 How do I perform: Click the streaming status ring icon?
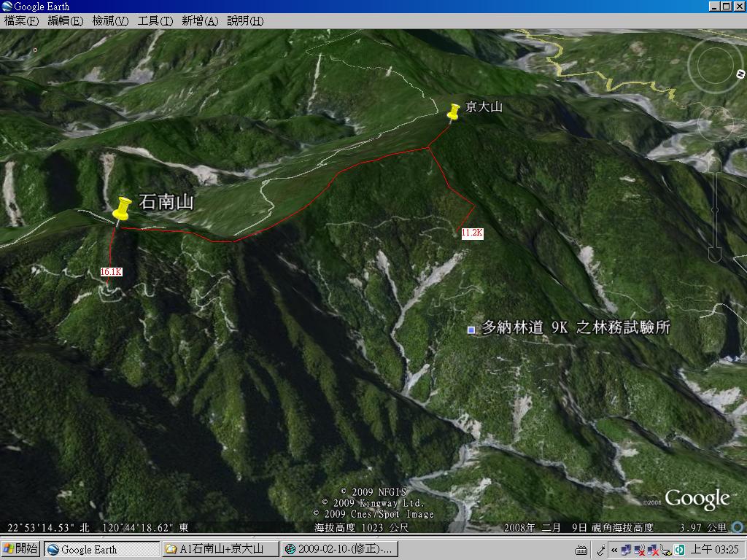pyautogui.click(x=738, y=527)
